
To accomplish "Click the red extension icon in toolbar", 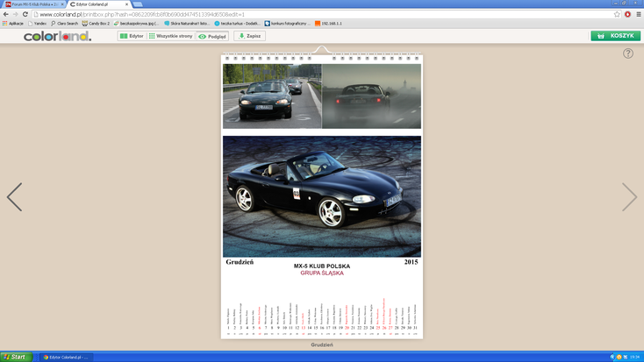I will pyautogui.click(x=627, y=14).
